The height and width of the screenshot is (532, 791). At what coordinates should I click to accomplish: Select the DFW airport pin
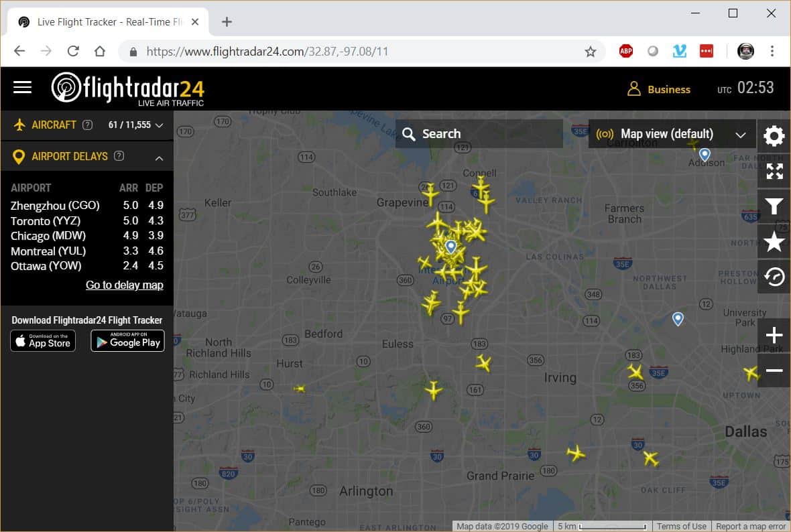(450, 247)
